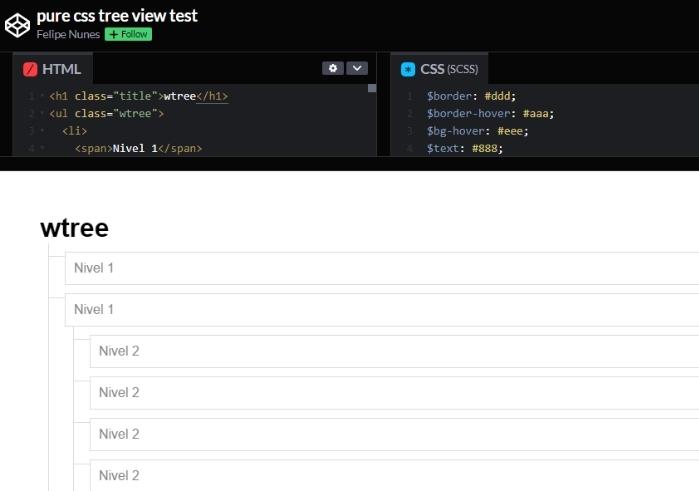The height and width of the screenshot is (491, 699).
Task: Select the second 'Nivel 1' tree item
Action: (382, 309)
